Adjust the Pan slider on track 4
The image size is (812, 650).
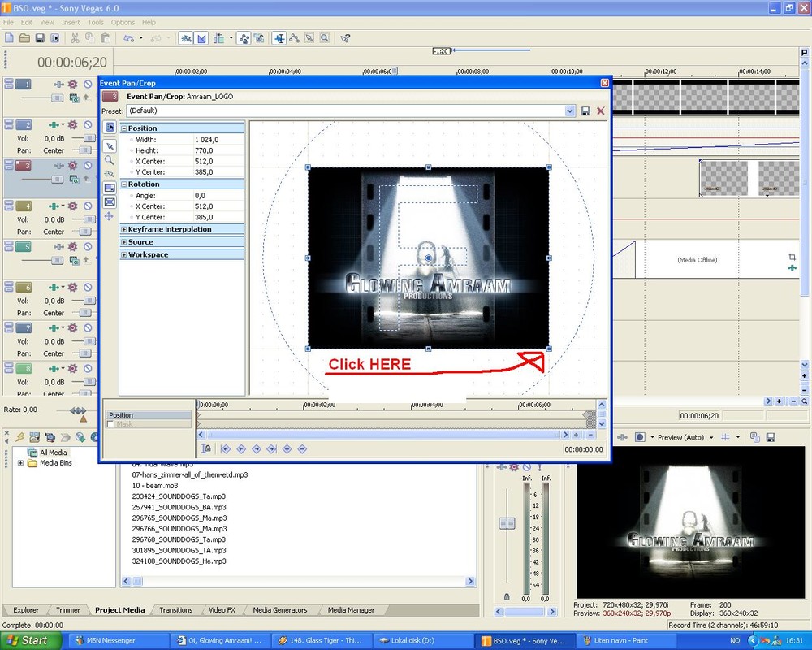84,232
